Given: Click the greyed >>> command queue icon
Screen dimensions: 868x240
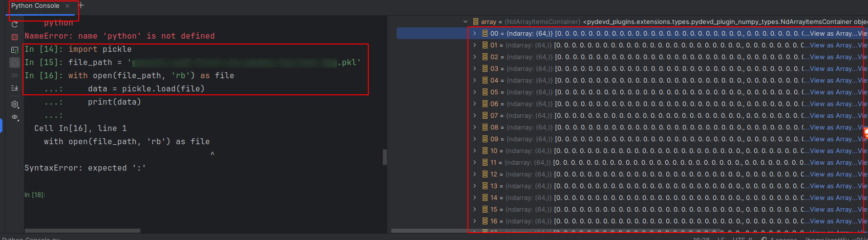Looking at the screenshot, I should 15,75.
